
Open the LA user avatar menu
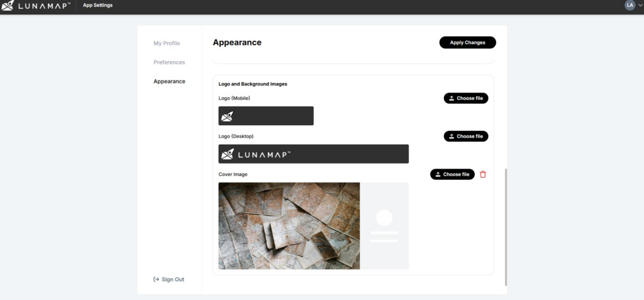[630, 5]
